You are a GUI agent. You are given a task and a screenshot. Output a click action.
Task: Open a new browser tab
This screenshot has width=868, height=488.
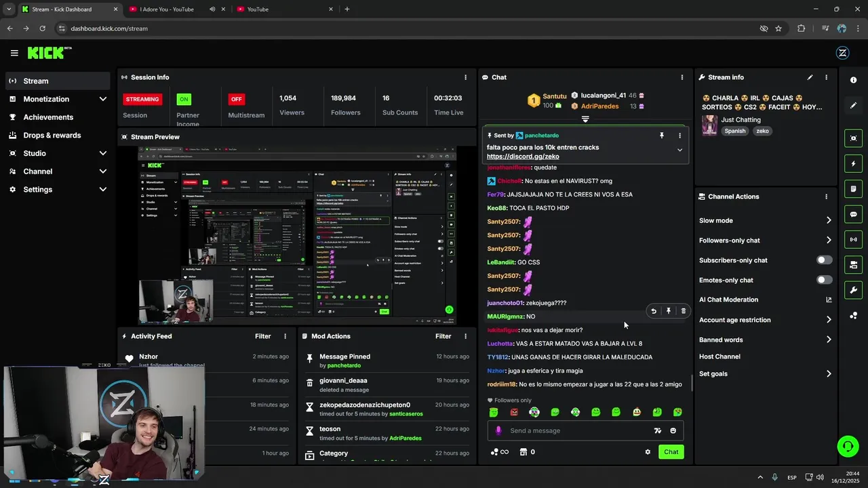click(347, 9)
